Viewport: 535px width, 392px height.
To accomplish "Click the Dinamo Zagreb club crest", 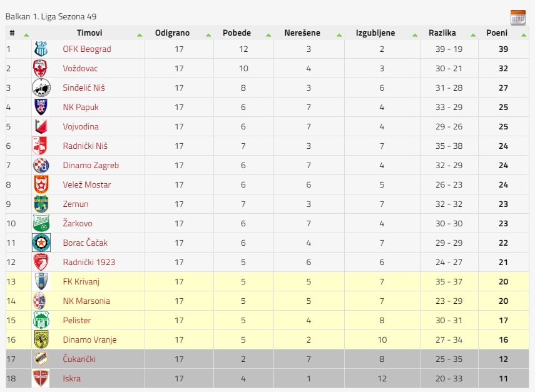I will click(x=41, y=165).
